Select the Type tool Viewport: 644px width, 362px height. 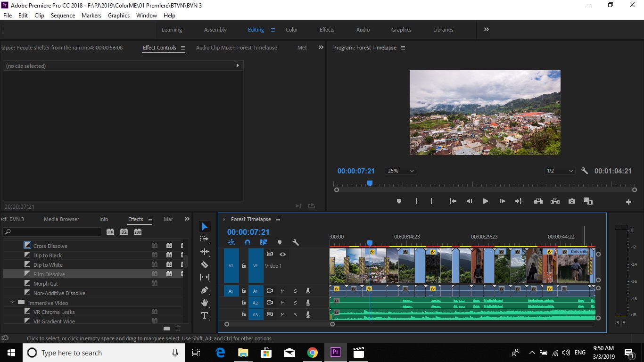click(x=205, y=315)
